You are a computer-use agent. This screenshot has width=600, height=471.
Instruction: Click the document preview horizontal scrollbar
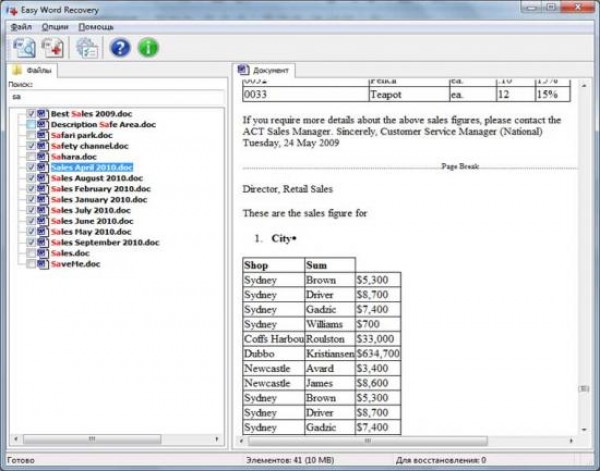point(400,440)
